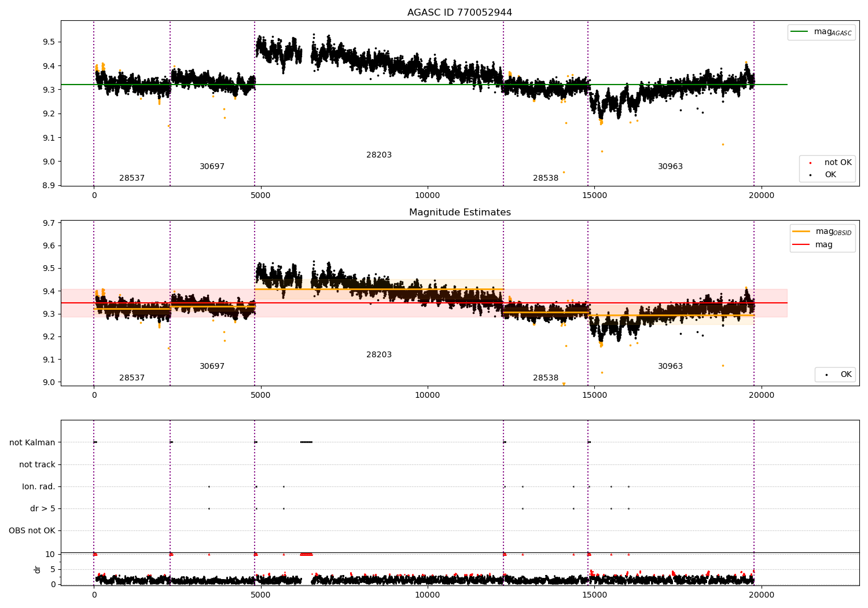Select the orange mag OBSID legend entry
The height and width of the screenshot is (608, 868).
coord(822,232)
